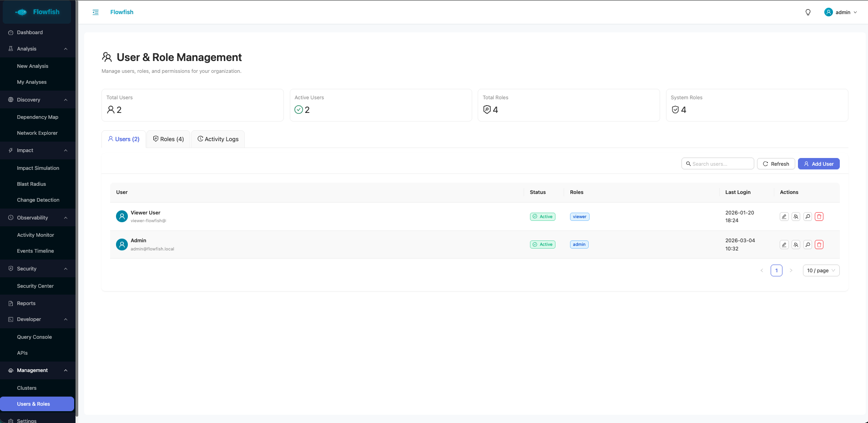This screenshot has width=868, height=423.
Task: Switch to the Roles (4) tab
Action: coord(168,139)
